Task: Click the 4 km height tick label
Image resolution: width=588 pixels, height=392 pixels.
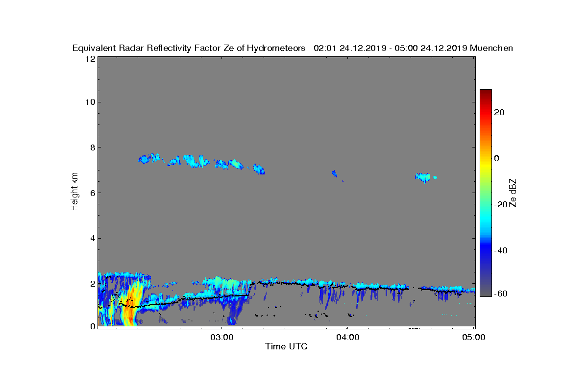Action: click(x=92, y=239)
